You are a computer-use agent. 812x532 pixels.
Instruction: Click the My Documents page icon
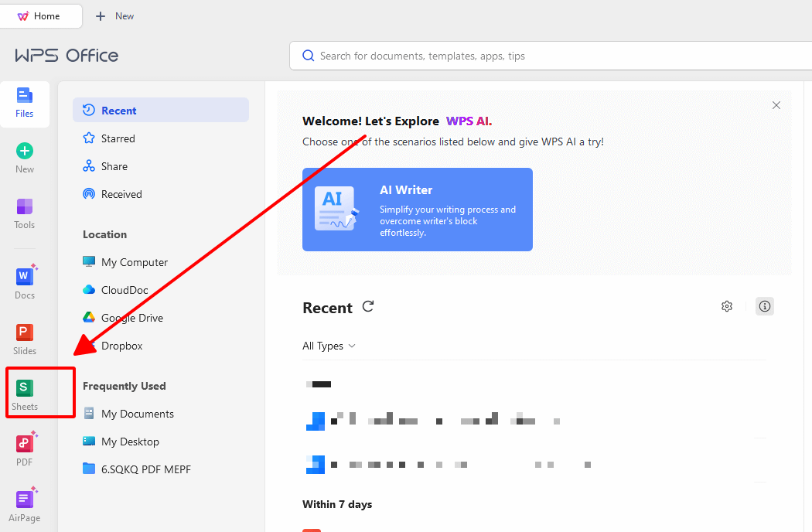(89, 413)
